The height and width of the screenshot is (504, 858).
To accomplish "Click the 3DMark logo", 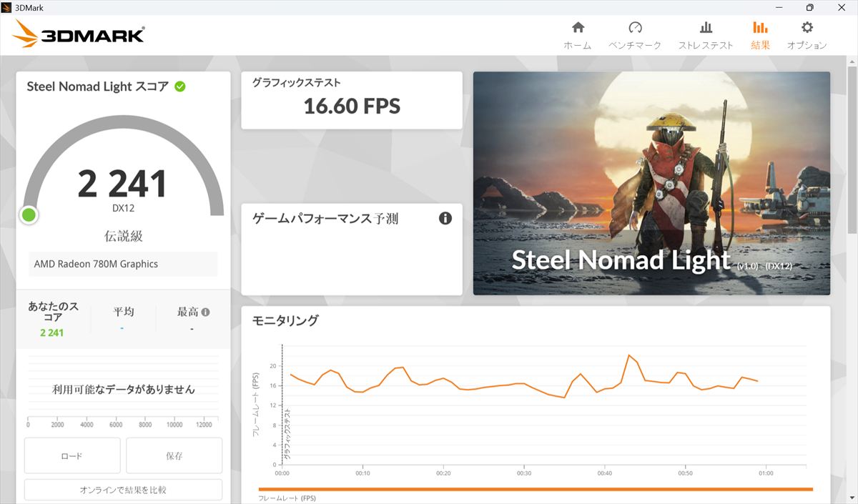I will [79, 33].
